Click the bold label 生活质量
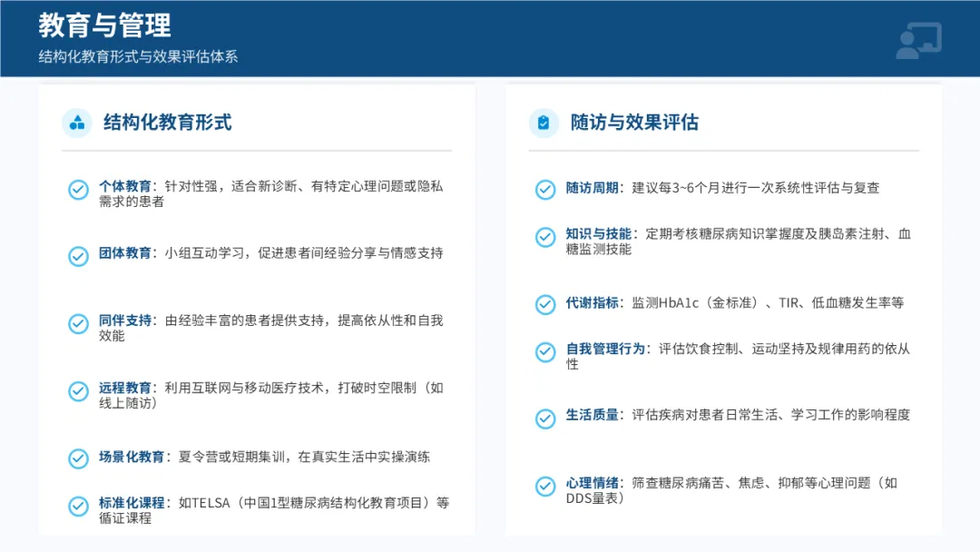 (x=592, y=415)
